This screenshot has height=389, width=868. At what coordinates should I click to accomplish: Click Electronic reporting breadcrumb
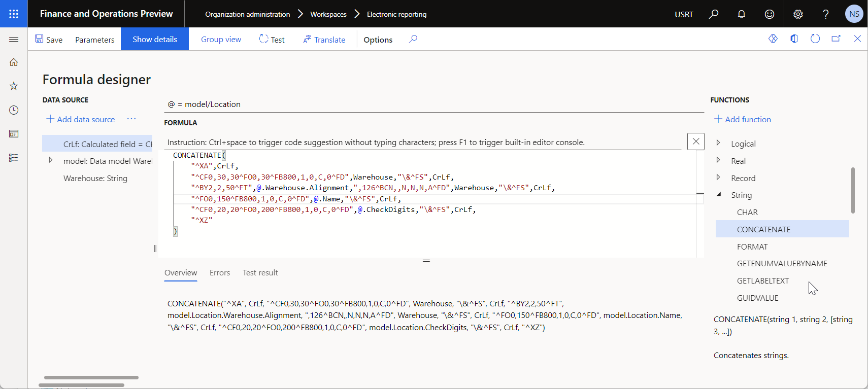pos(397,14)
